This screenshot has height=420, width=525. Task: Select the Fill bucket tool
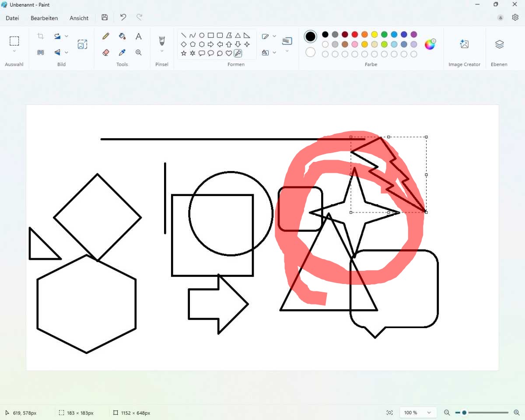[122, 36]
